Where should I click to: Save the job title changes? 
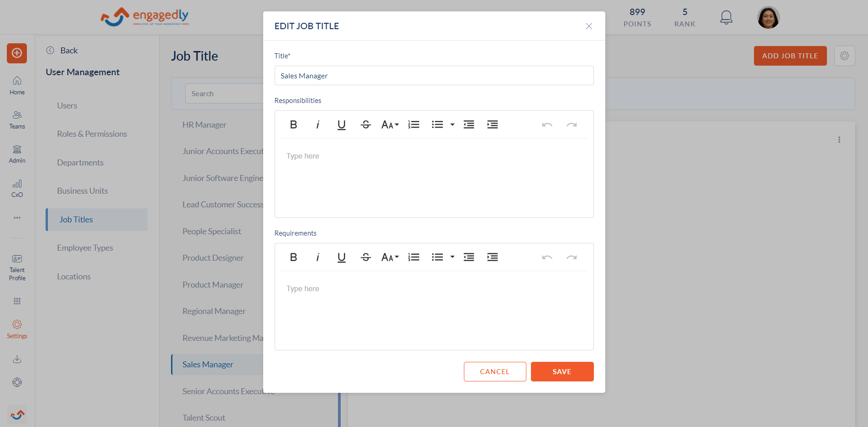562,371
